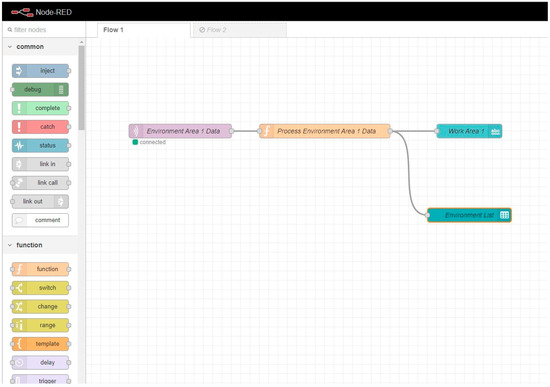Switch to the disabled Flow 2 tab
Screen dimensions: 550x387
point(240,30)
